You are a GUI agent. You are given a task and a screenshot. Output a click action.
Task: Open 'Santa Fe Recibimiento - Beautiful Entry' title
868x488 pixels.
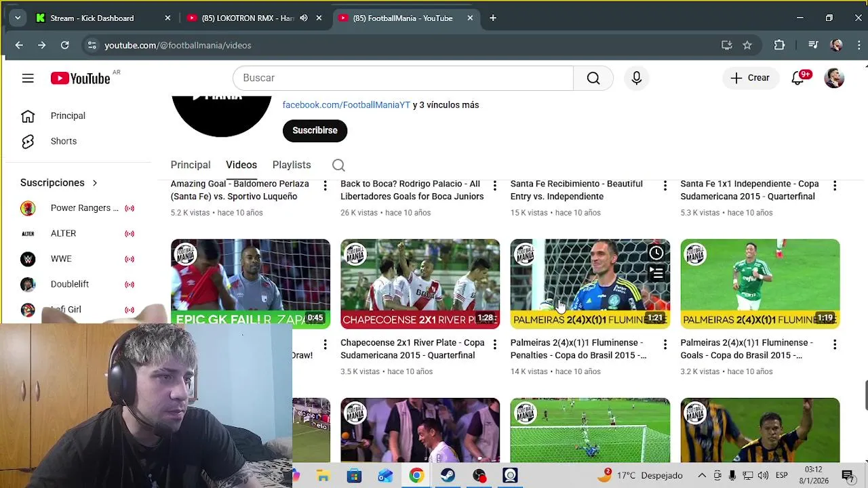576,190
